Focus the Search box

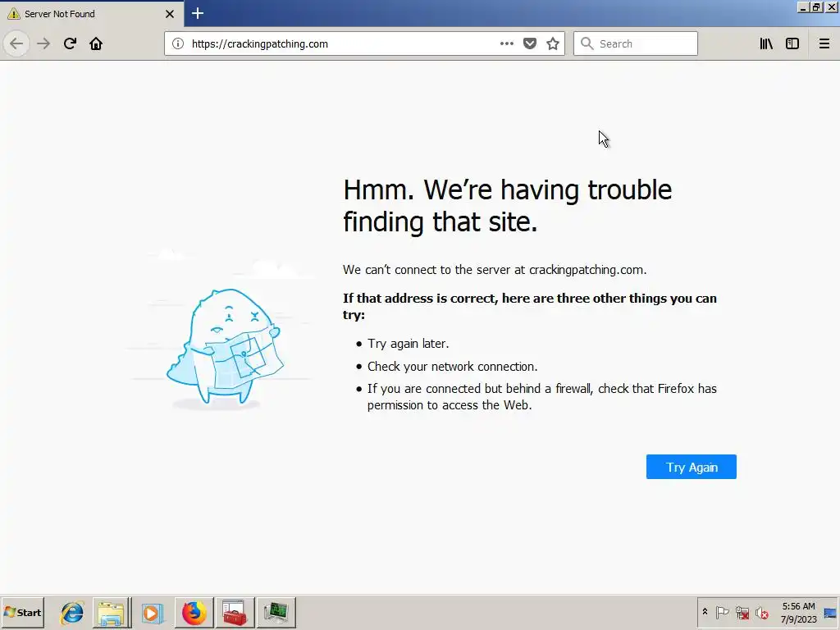coord(636,43)
